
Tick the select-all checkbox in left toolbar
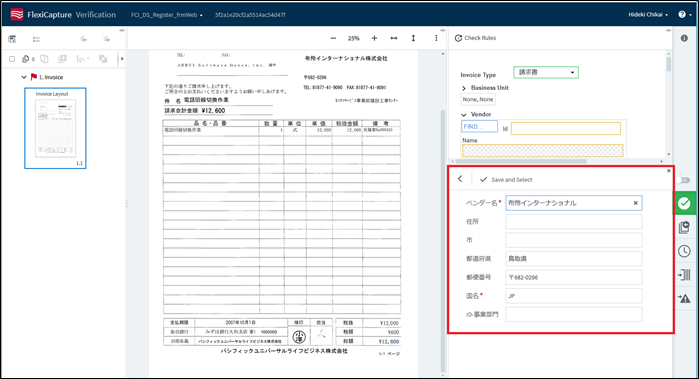[12, 59]
